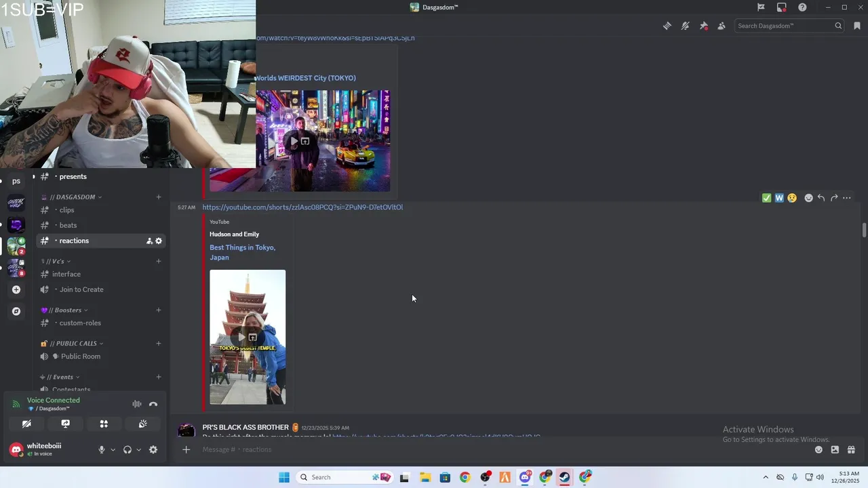The height and width of the screenshot is (488, 868).
Task: Open more options on hovered message
Action: click(847, 198)
